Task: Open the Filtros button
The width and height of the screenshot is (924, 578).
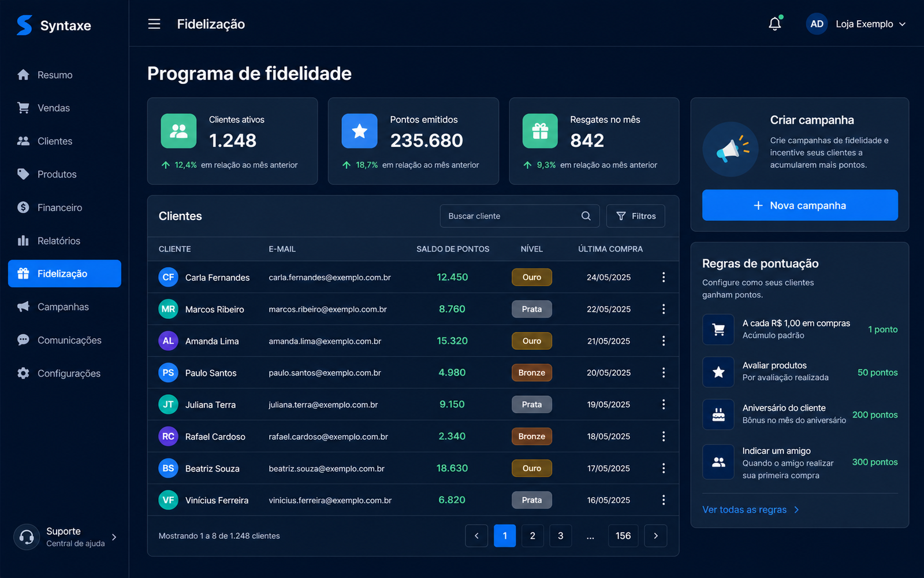Action: click(x=636, y=216)
